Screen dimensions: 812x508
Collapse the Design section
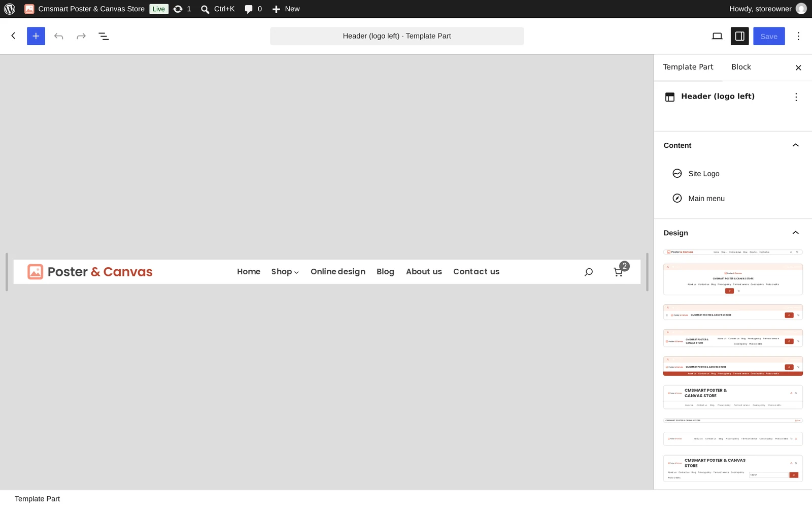[733, 233]
